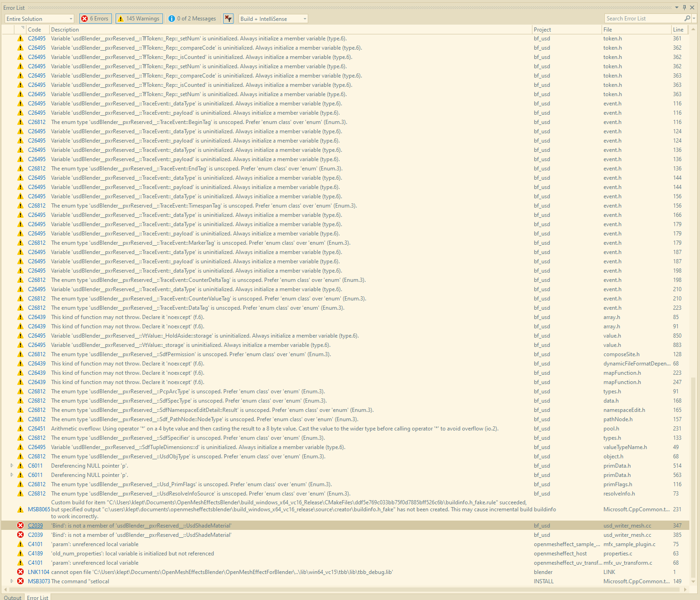Toggle the 145 Warnings filter
Screen dimensions: 700x600
coord(139,19)
